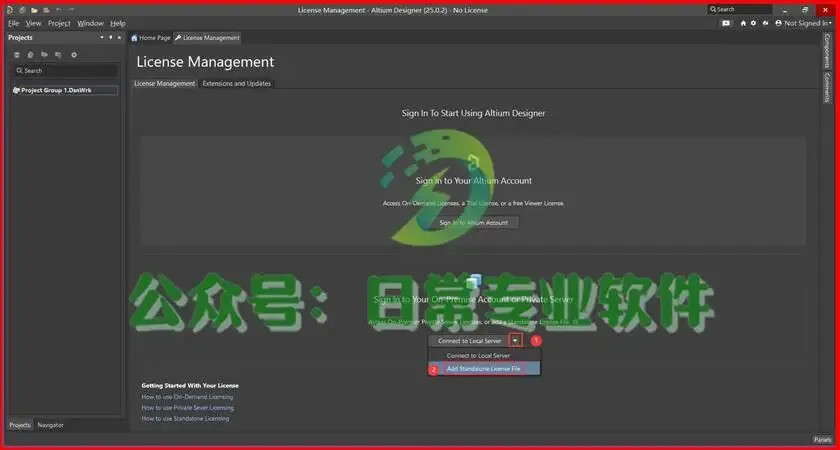Open the Components side panel tab
This screenshot has height=450, width=840.
point(827,50)
